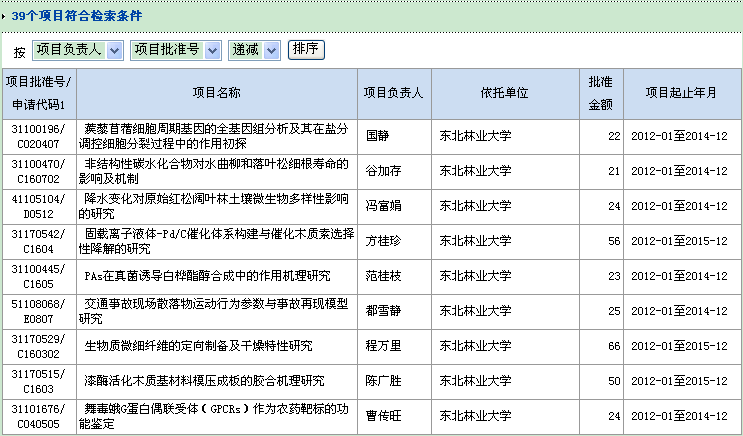The image size is (743, 436).
Task: Click amount 21 in 谷加存's row
Action: pos(614,172)
